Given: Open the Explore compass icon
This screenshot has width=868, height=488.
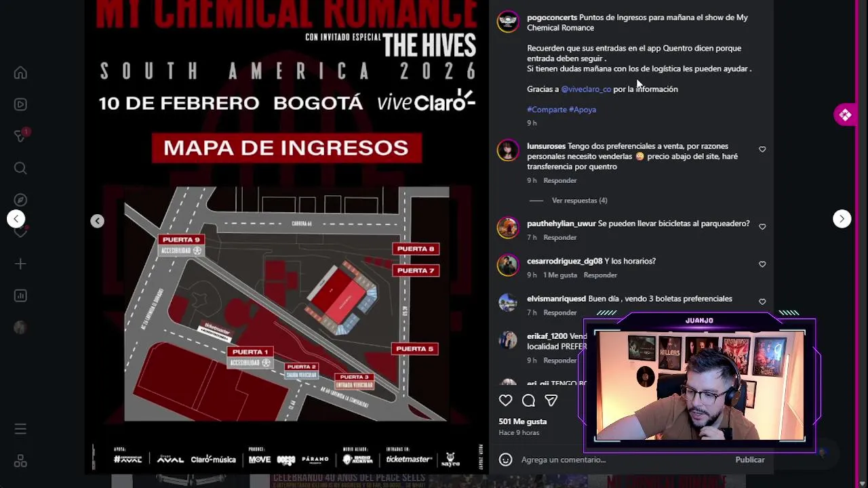Looking at the screenshot, I should pyautogui.click(x=20, y=200).
